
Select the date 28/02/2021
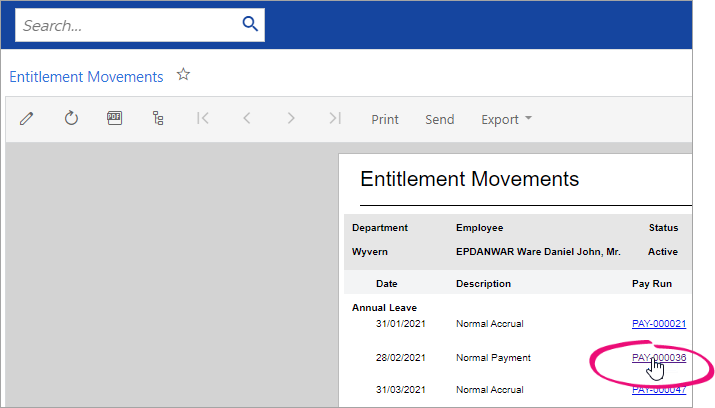point(400,358)
